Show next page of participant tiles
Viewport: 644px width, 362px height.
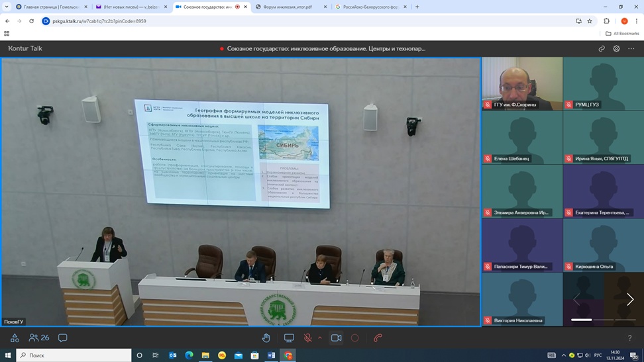pyautogui.click(x=629, y=300)
